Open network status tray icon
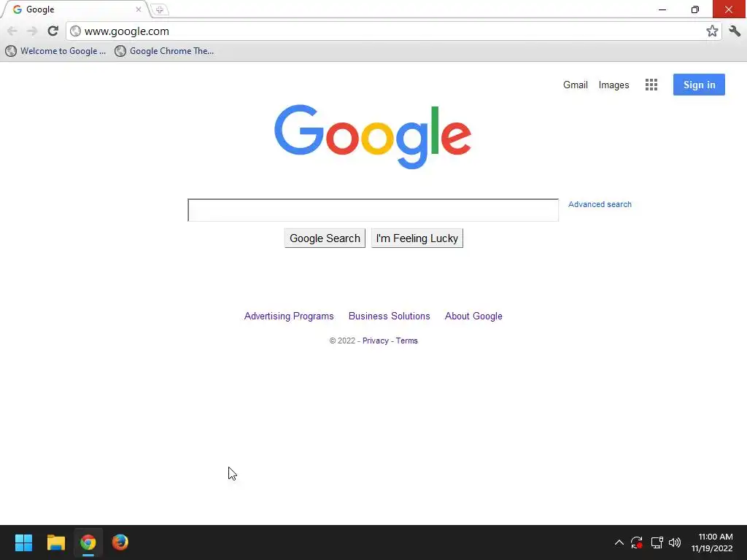The height and width of the screenshot is (560, 747). (x=657, y=542)
